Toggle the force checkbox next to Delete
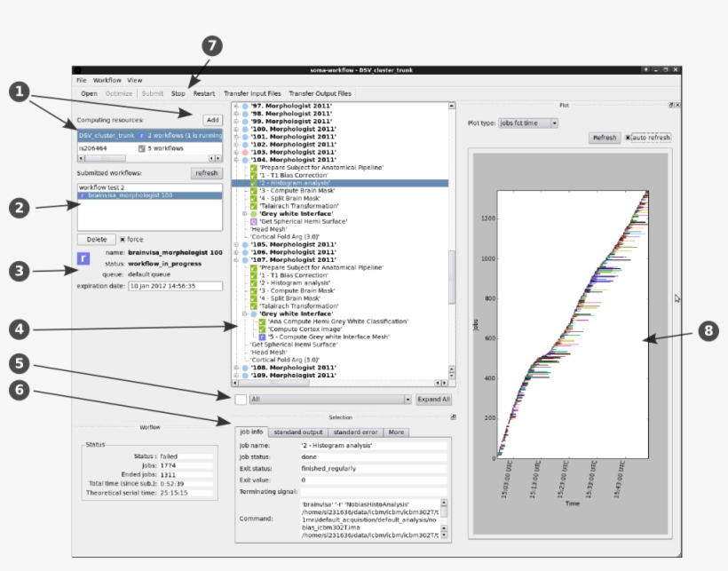This screenshot has width=728, height=571. [x=123, y=240]
